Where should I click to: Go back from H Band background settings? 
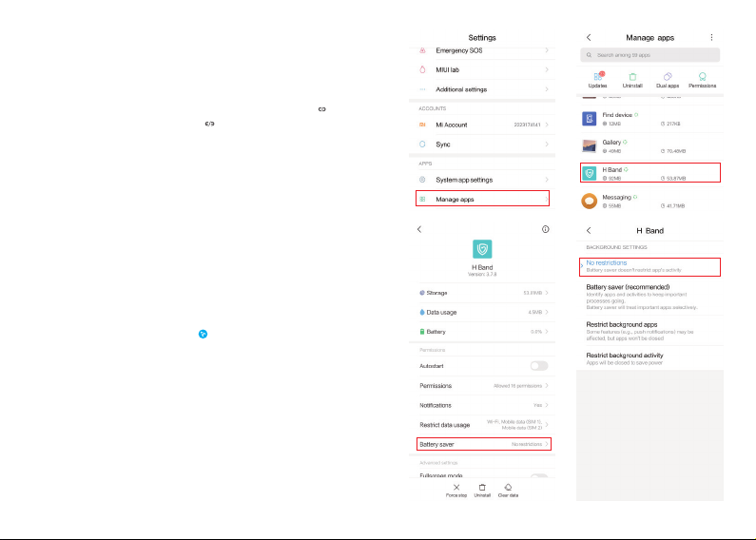click(x=589, y=230)
